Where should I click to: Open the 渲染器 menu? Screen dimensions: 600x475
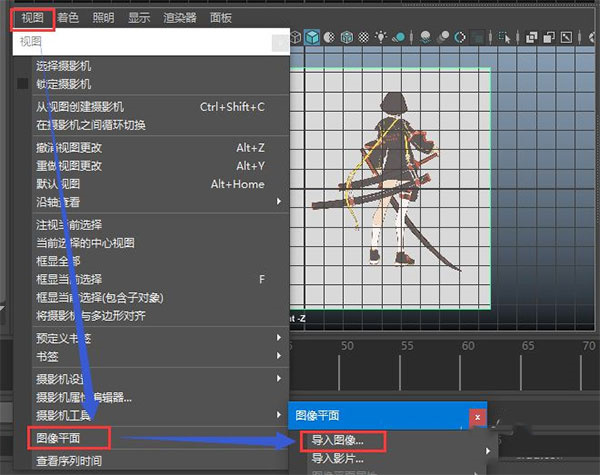pos(180,17)
